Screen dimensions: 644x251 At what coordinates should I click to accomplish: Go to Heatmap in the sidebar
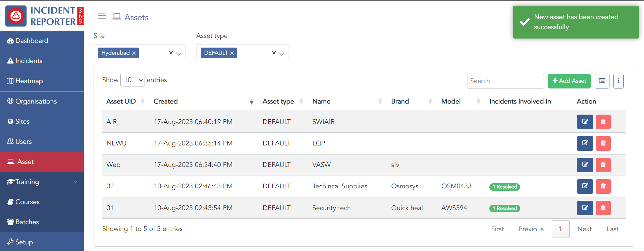(29, 81)
